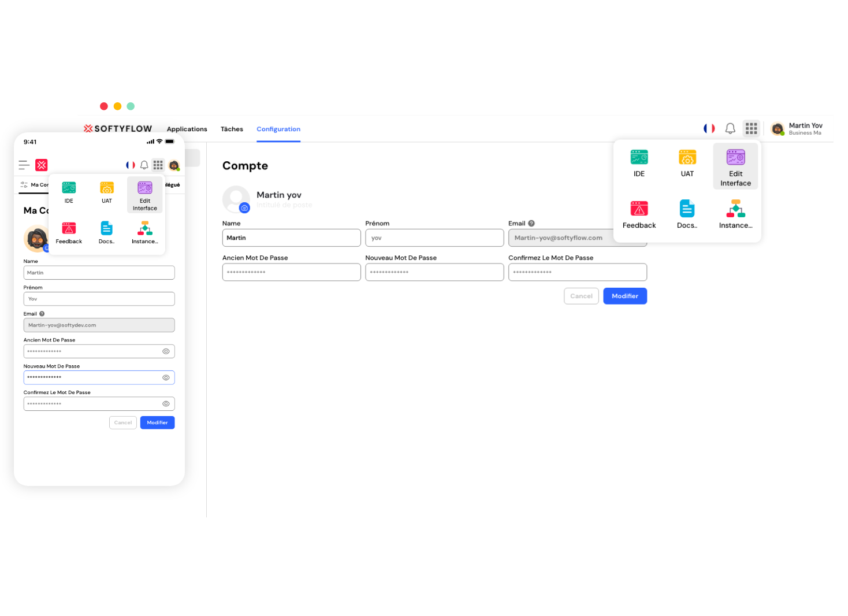Show mobile Nouveau Mot De Passe value

(166, 377)
